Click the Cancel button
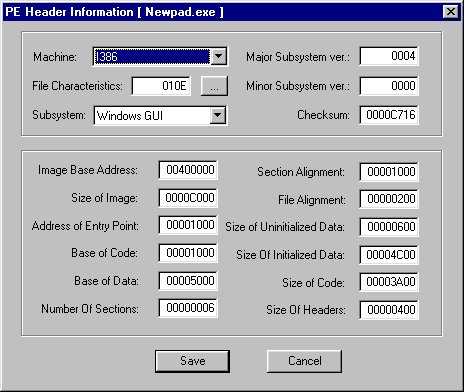Viewport: 464px width, 392px height. click(304, 361)
